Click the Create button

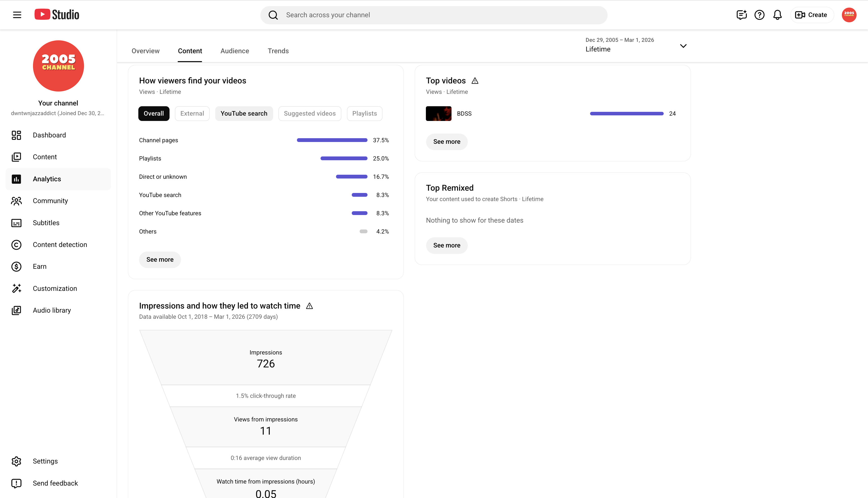click(811, 15)
